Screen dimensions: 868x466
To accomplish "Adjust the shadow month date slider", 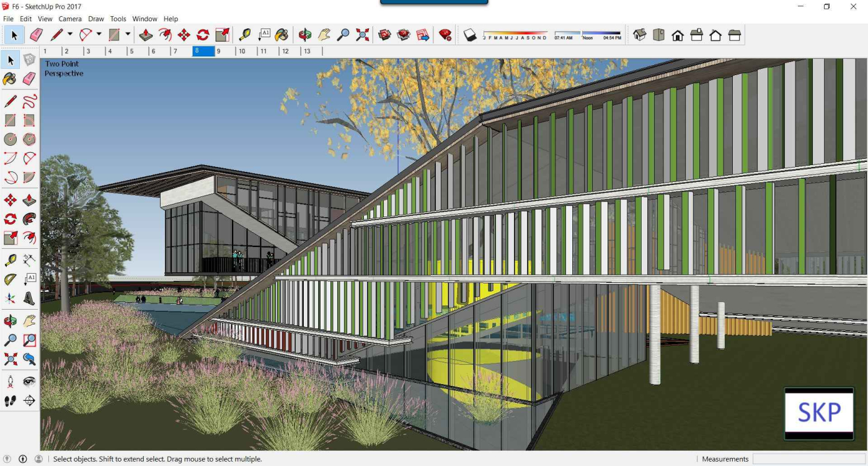I will [516, 33].
